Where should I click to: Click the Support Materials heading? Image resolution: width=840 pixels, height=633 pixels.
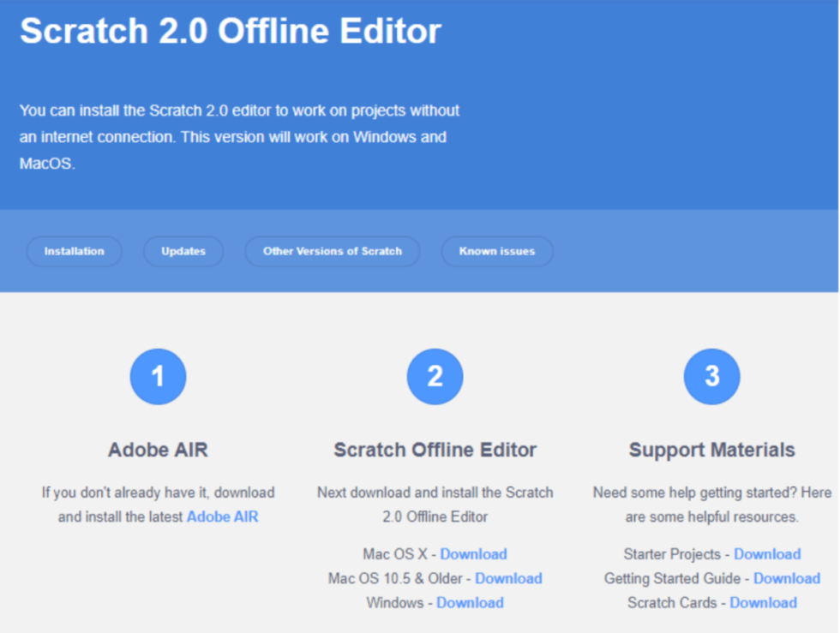[x=711, y=449]
